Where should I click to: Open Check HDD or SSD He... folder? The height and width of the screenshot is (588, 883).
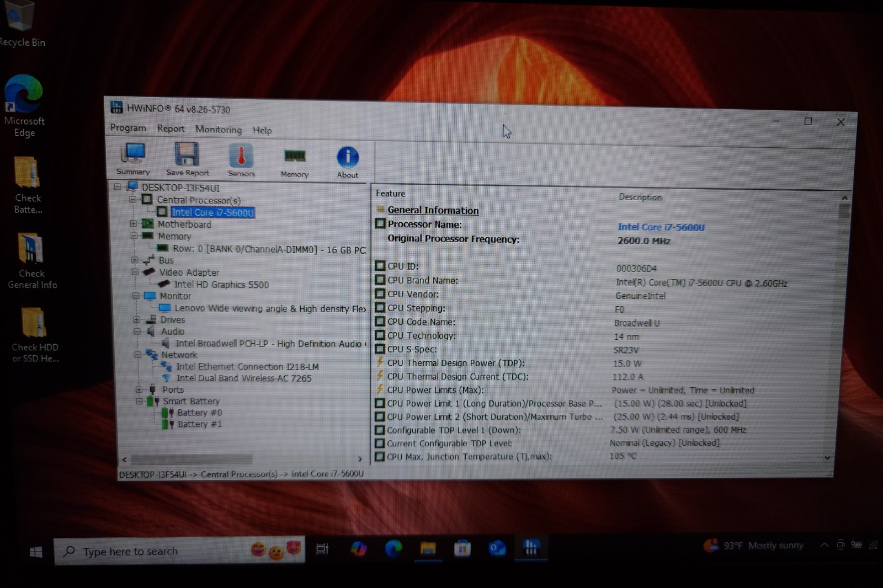[x=35, y=335]
